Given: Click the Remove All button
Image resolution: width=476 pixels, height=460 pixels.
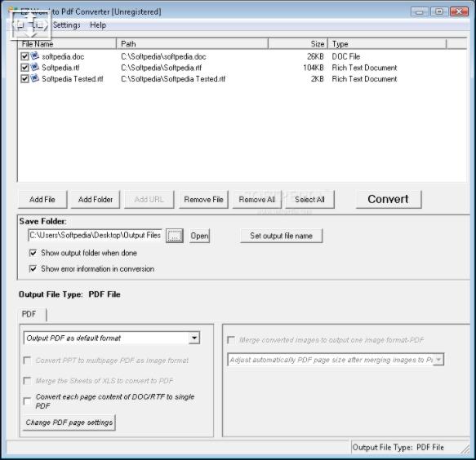Looking at the screenshot, I should [x=257, y=200].
